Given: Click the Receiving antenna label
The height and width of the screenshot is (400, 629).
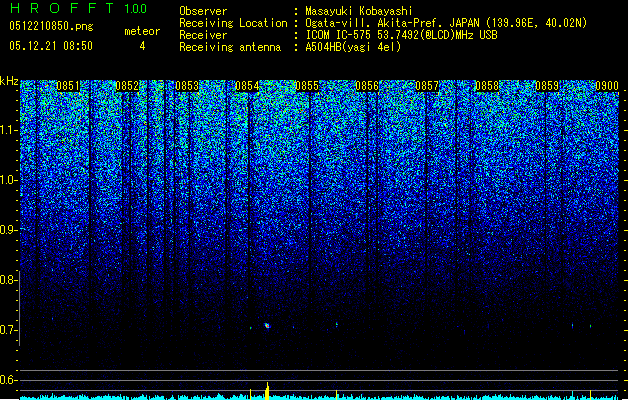Looking at the screenshot, I should [230, 47].
